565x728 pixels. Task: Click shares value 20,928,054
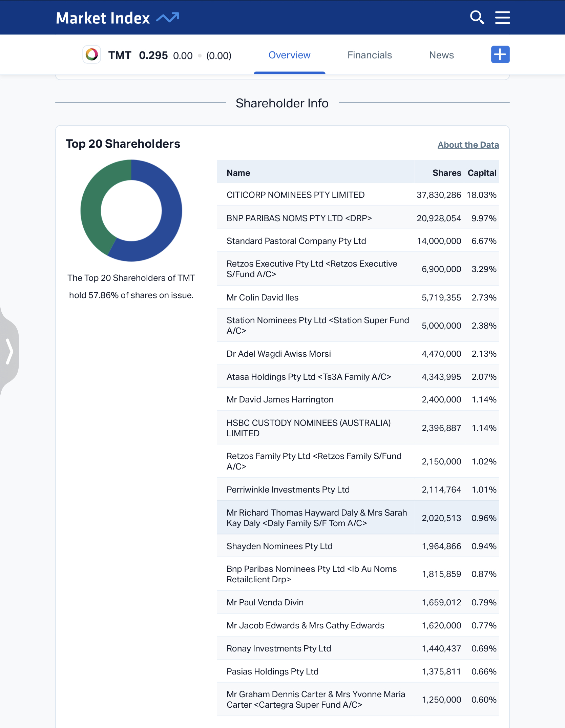pos(439,219)
